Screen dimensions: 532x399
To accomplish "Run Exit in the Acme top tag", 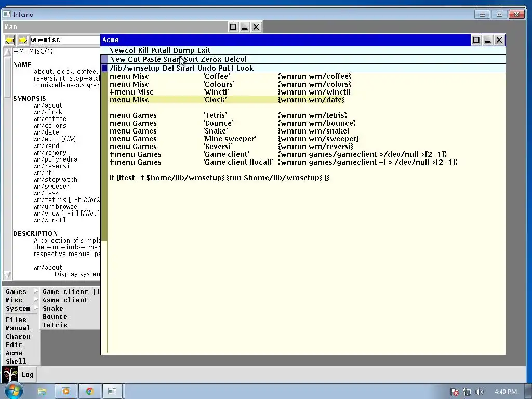I will (x=204, y=50).
